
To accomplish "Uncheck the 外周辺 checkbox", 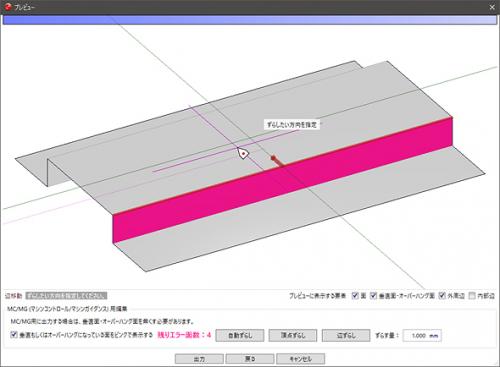I will (x=442, y=295).
